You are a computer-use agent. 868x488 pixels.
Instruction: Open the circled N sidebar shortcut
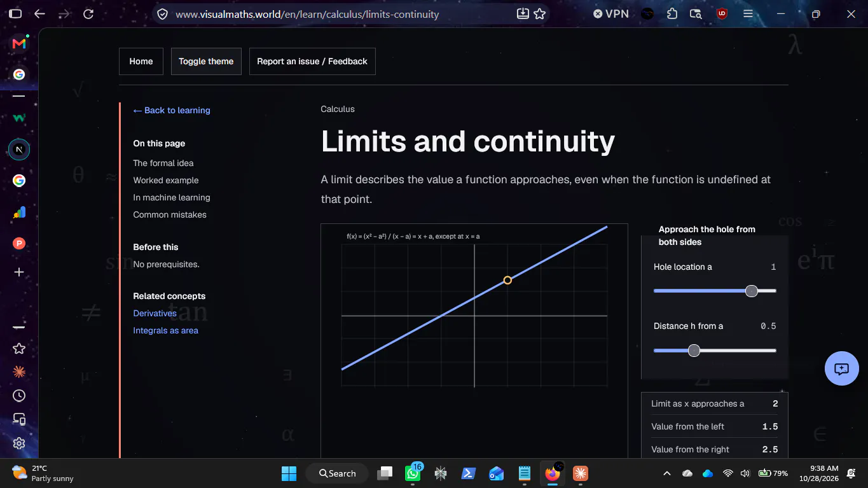click(x=19, y=150)
